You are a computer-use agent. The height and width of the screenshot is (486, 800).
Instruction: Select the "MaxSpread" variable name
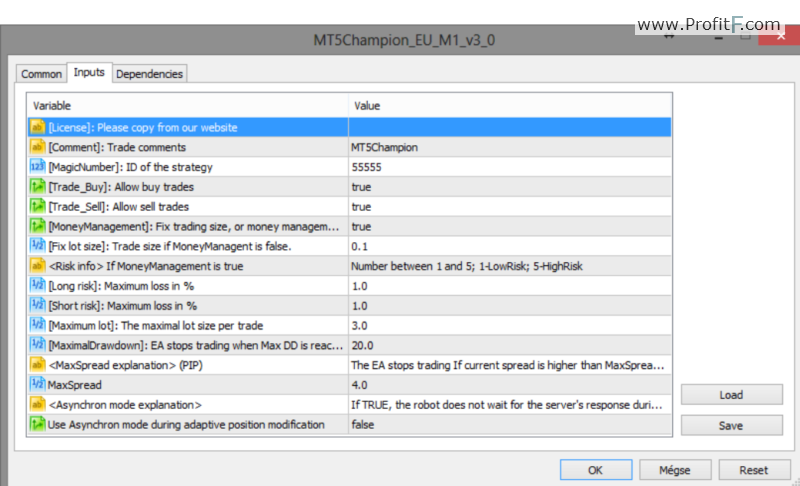74,385
